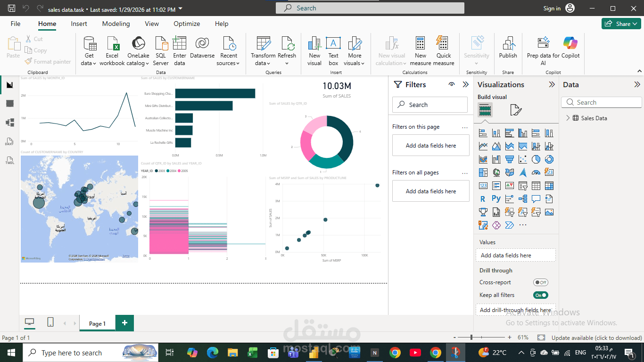Viewport: 644px width, 362px height.
Task: Insert a Python visual
Action: coord(496,199)
